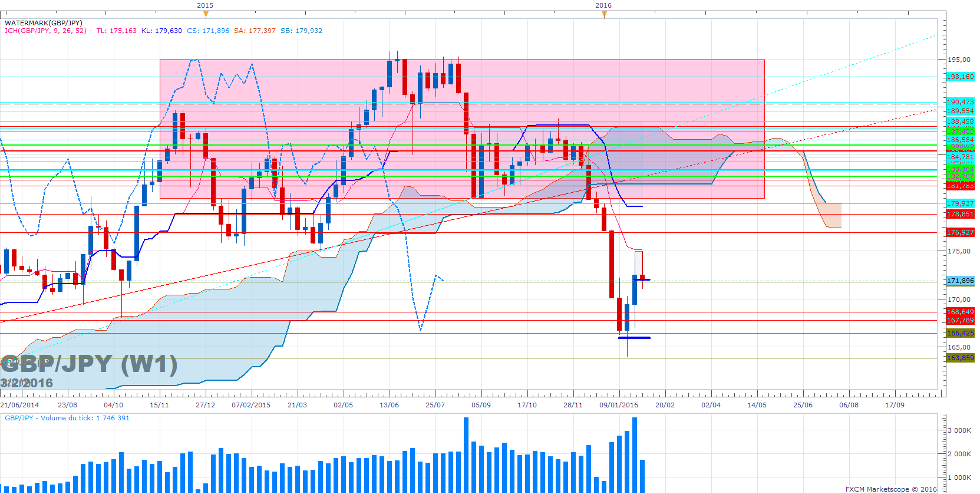Select the 168,649 red price label
The height and width of the screenshot is (494, 980).
pos(961,312)
